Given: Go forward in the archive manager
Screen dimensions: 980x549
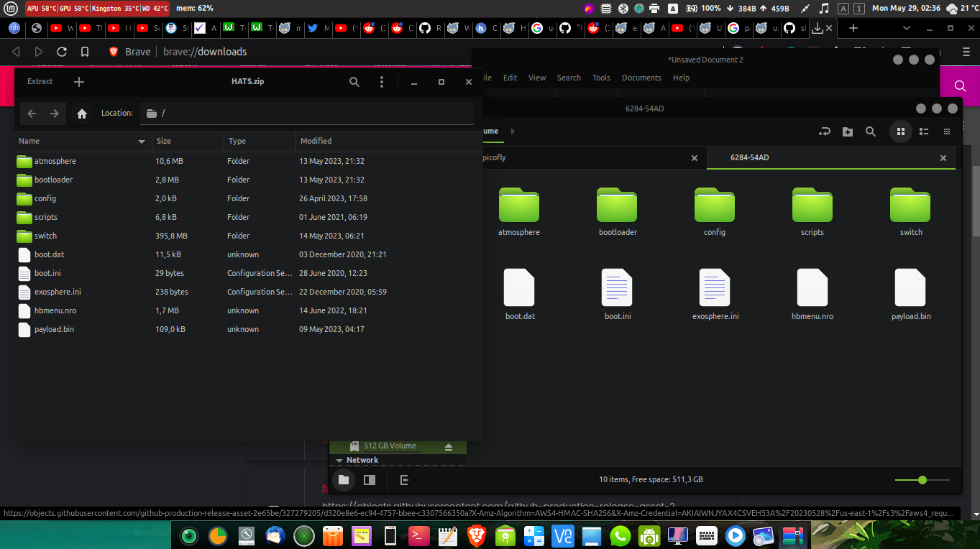Looking at the screenshot, I should pyautogui.click(x=55, y=114).
